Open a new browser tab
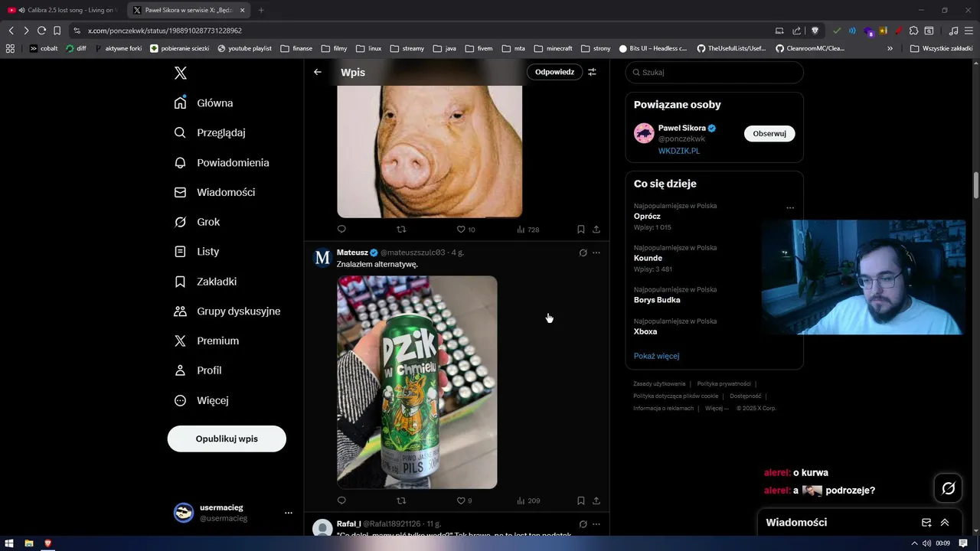Viewport: 980px width, 551px height. (x=261, y=10)
